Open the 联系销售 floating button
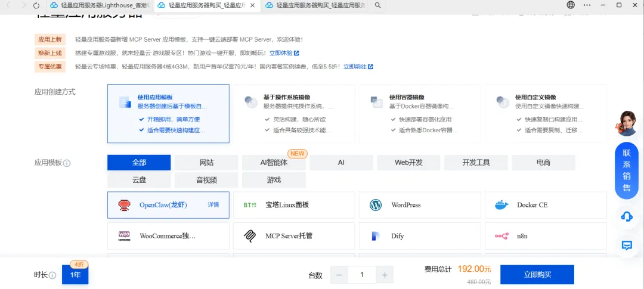This screenshot has width=644, height=289. pos(626,170)
